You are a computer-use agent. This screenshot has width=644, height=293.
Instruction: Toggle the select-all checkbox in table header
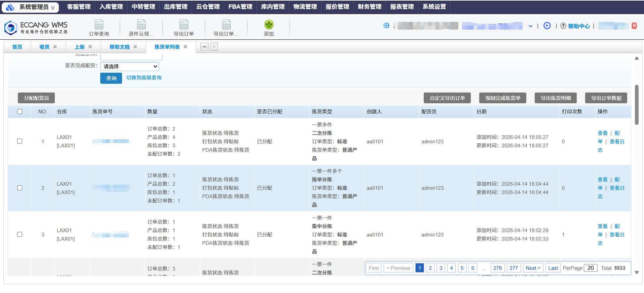click(20, 111)
